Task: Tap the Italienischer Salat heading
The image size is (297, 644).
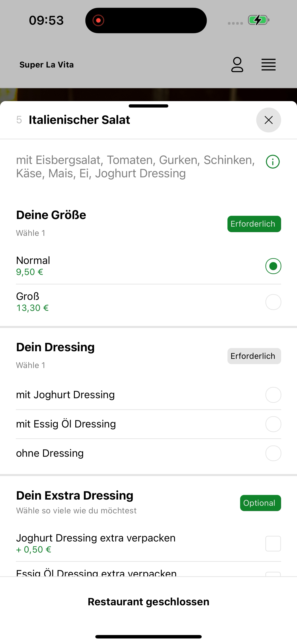Action: tap(79, 120)
